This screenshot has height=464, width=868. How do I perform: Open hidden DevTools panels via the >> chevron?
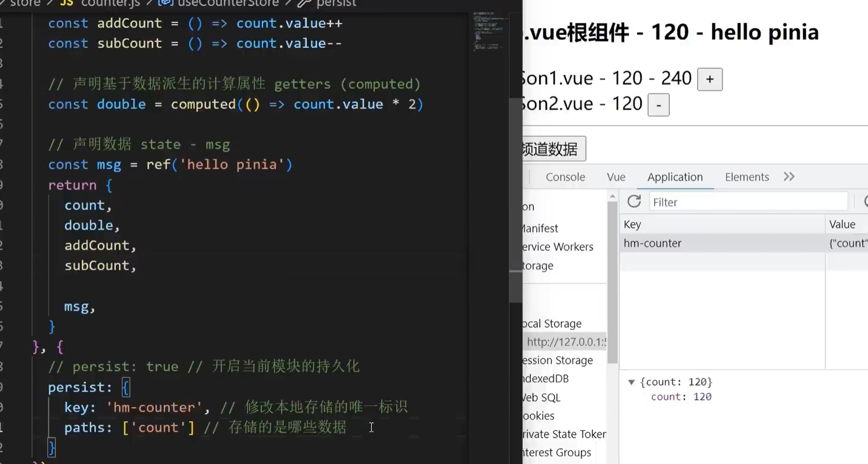(x=788, y=177)
